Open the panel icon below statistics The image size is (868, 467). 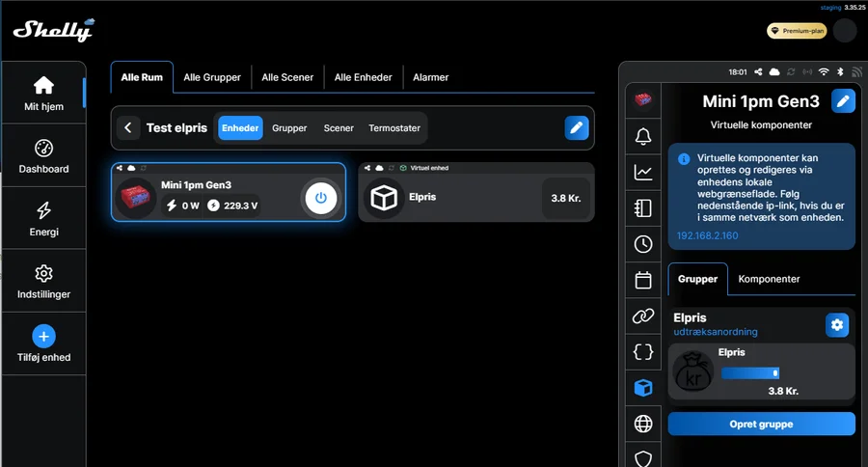pos(642,208)
